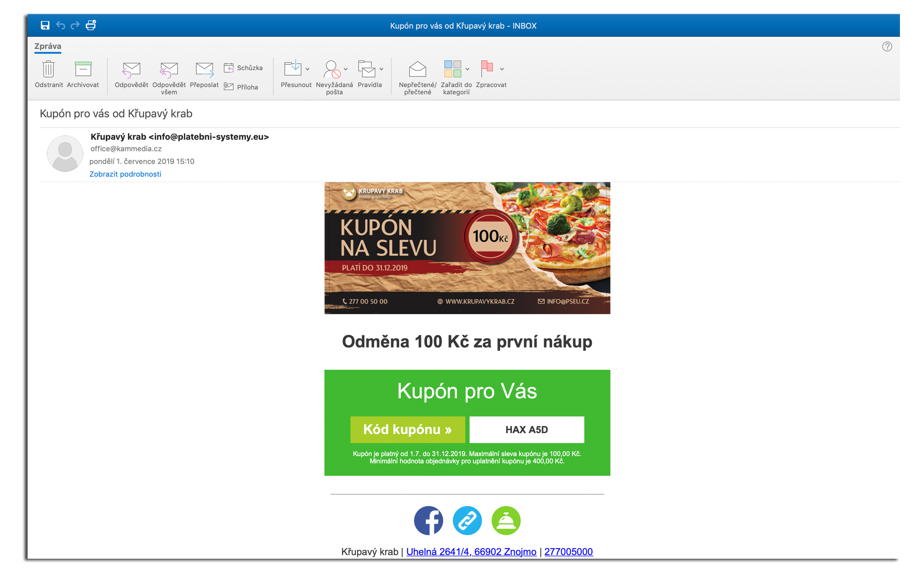Forward the message using Přeposlat
Screen dimensions: 924x577
point(204,74)
